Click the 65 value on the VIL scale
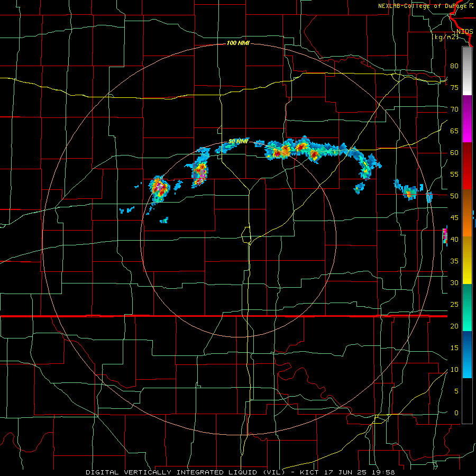476x476 pixels. (x=454, y=131)
